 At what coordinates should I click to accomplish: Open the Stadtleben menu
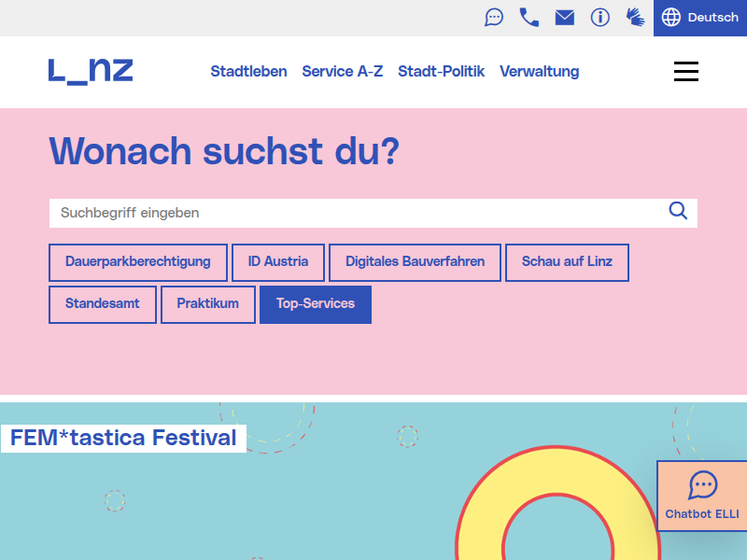pos(248,72)
